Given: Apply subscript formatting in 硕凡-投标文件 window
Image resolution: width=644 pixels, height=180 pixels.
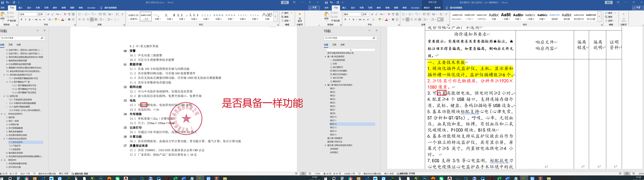Looking at the screenshot, I should click(40, 20).
